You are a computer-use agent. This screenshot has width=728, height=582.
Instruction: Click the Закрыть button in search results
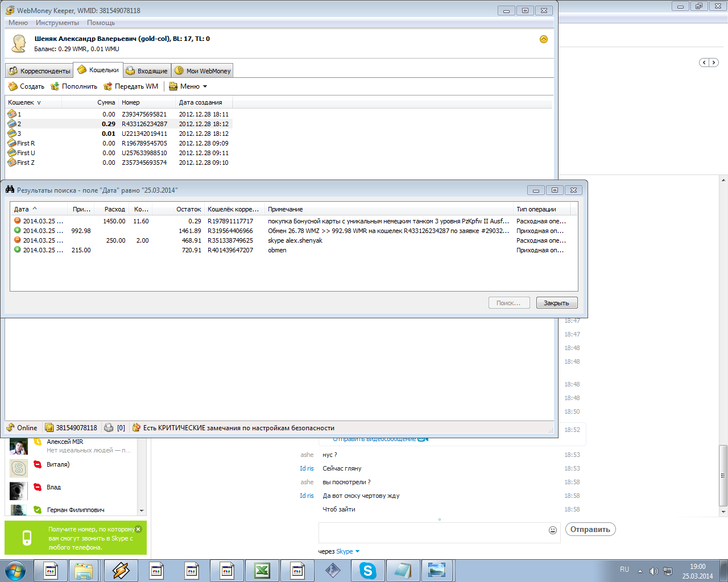(x=557, y=303)
